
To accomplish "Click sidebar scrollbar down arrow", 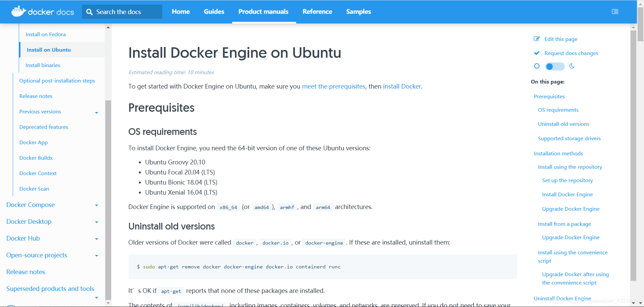I will [x=108, y=303].
